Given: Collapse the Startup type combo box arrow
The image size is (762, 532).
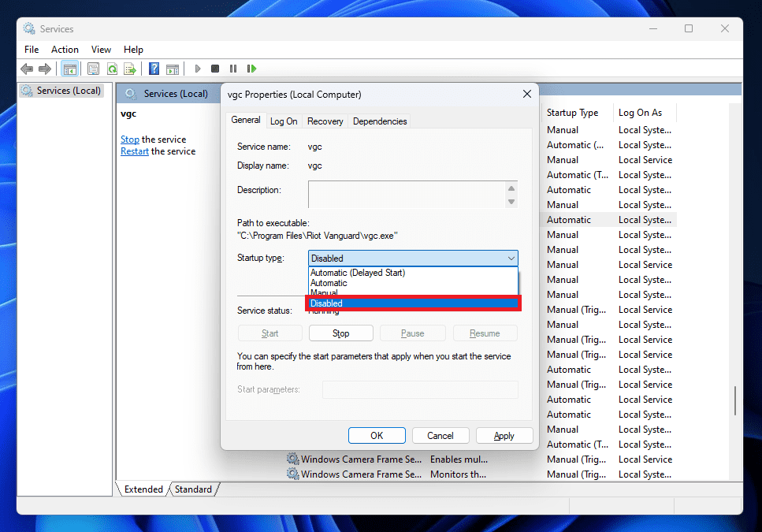Looking at the screenshot, I should tap(511, 258).
